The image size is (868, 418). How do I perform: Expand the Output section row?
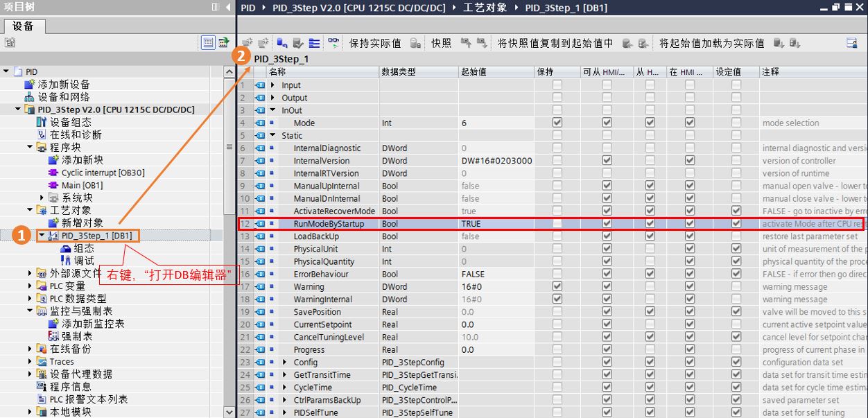click(273, 98)
